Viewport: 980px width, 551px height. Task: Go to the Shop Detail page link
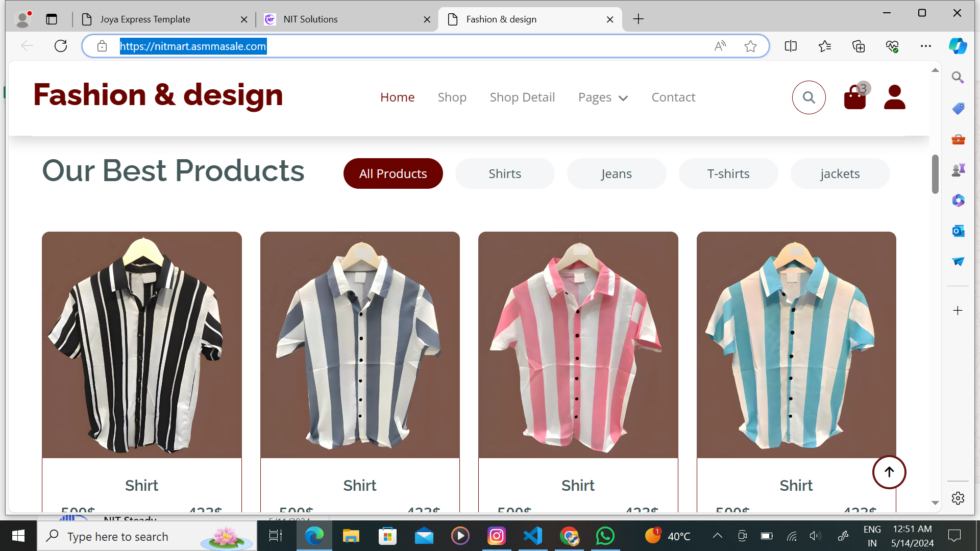(x=522, y=97)
